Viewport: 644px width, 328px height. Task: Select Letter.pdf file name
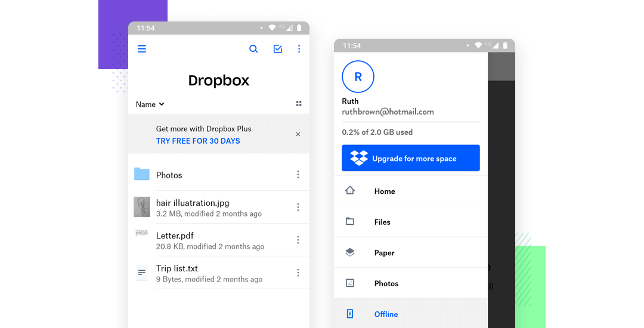(x=175, y=236)
